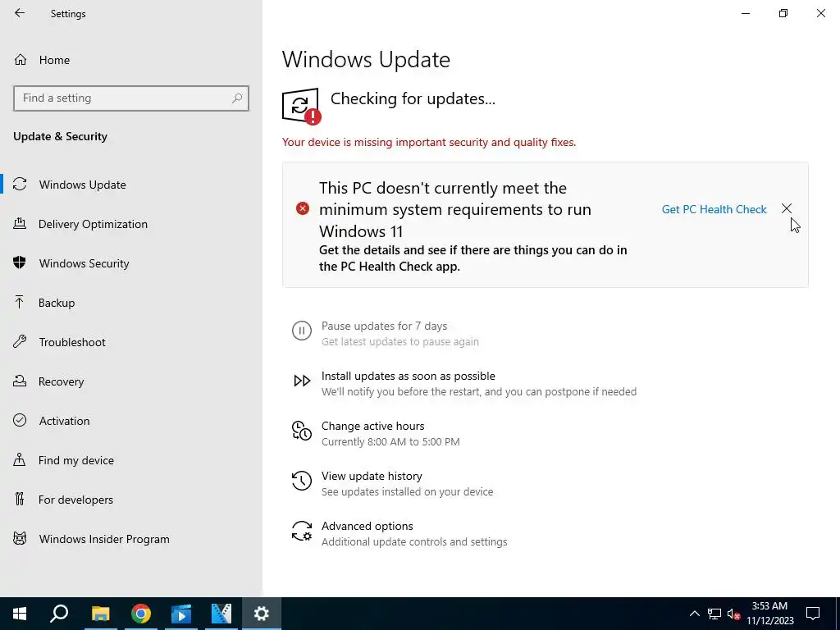This screenshot has width=840, height=630.
Task: Launch Google Chrome from taskbar
Action: [x=141, y=614]
